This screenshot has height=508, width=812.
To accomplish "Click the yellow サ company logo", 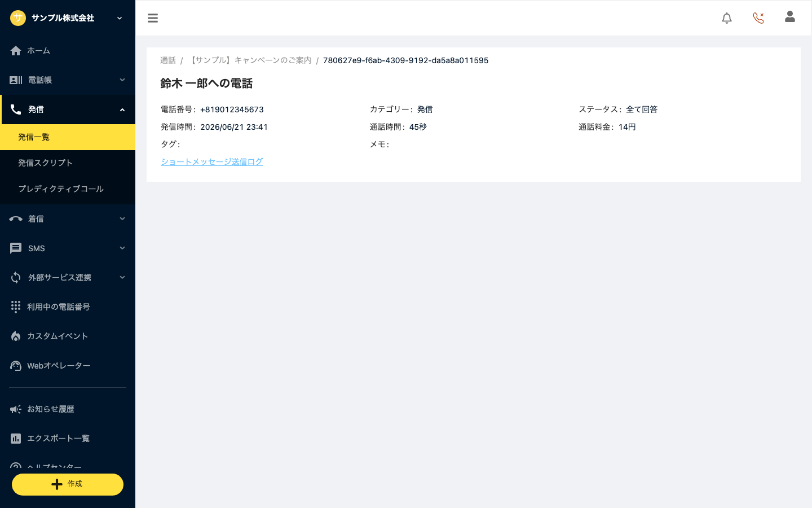I will coord(18,18).
